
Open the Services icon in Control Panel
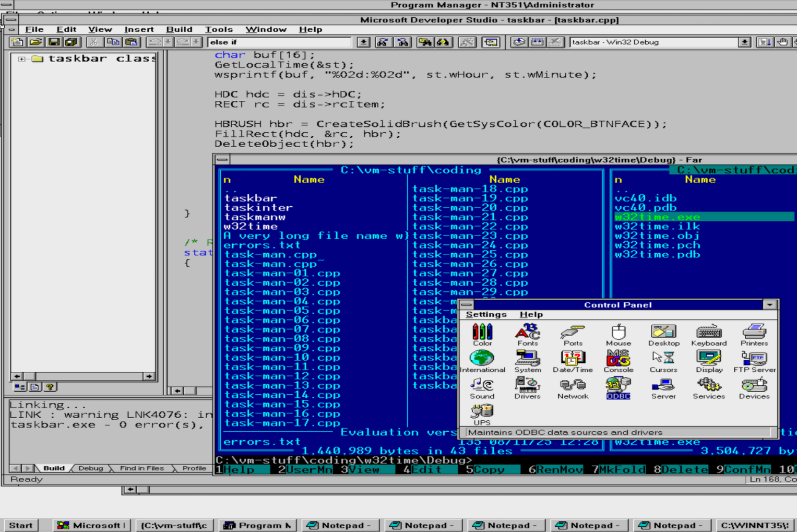(x=709, y=388)
